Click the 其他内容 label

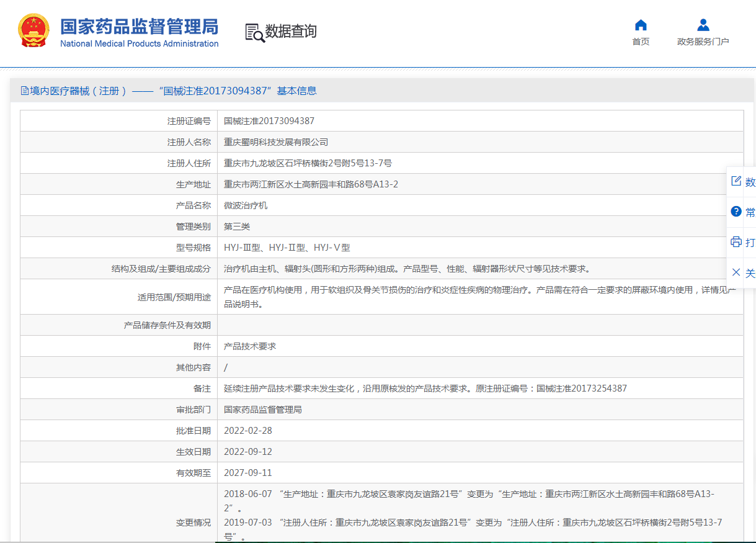click(x=193, y=367)
